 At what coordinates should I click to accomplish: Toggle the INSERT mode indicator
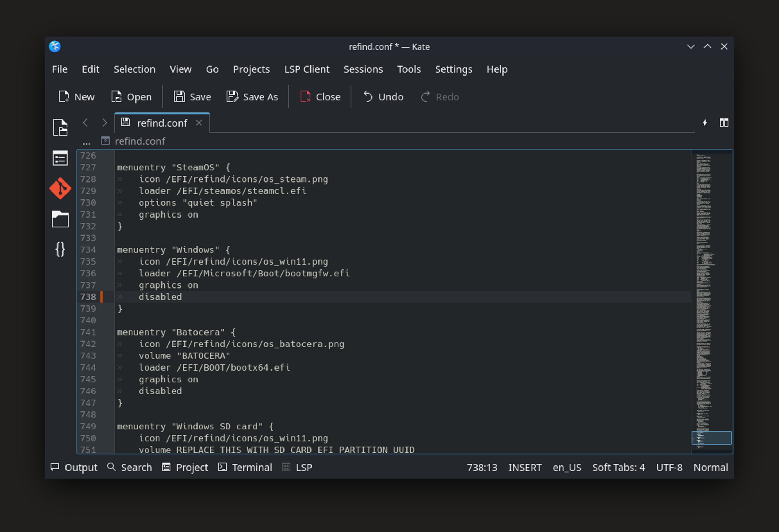pyautogui.click(x=525, y=468)
